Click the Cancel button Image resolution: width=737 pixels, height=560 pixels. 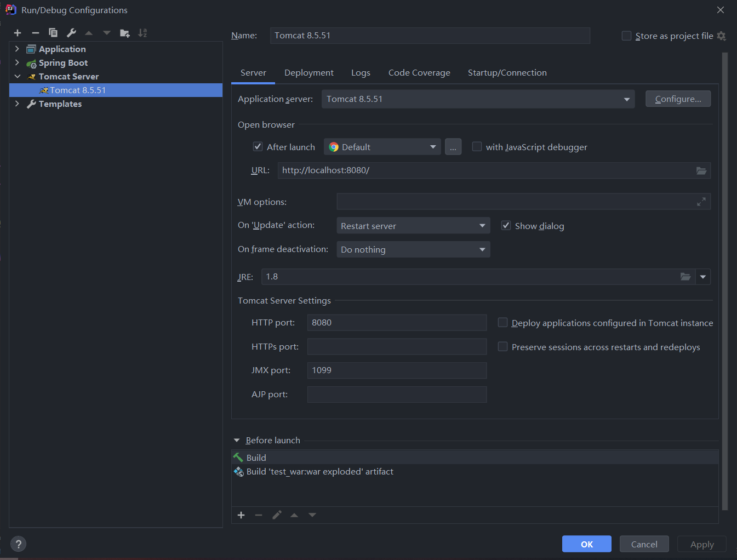(644, 544)
